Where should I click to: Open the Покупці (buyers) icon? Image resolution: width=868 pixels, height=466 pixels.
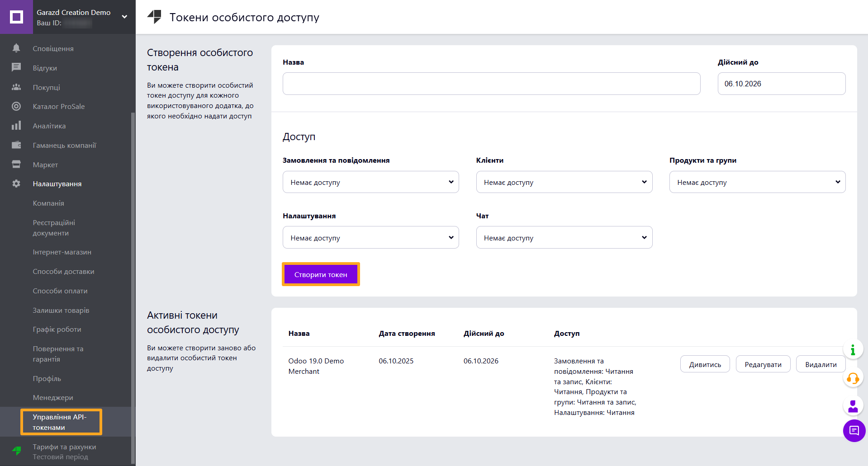17,87
